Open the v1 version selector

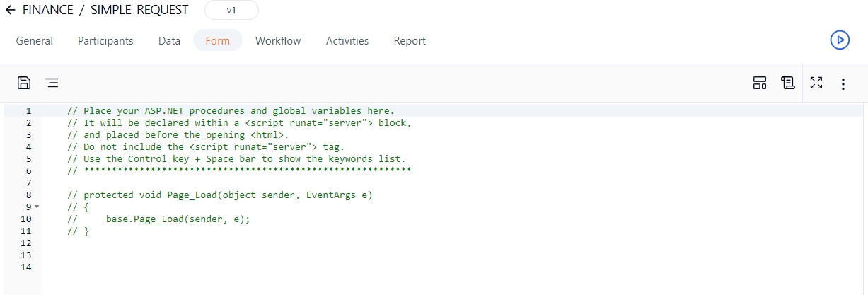pos(231,11)
